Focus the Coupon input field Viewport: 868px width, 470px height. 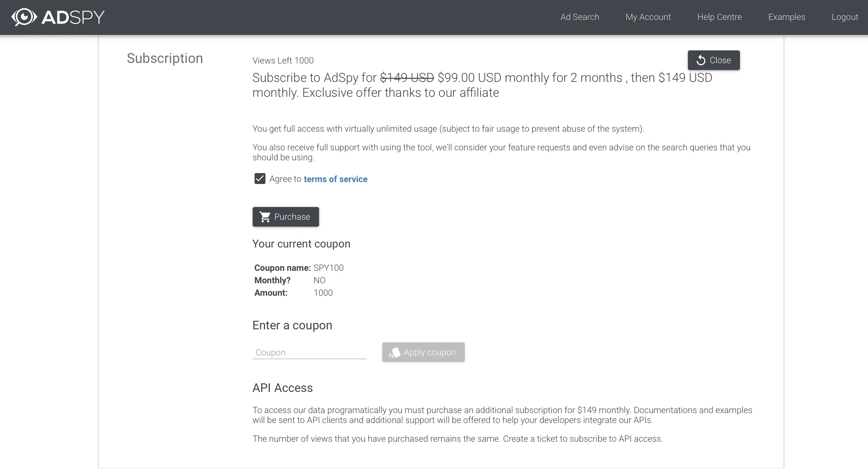[309, 352]
